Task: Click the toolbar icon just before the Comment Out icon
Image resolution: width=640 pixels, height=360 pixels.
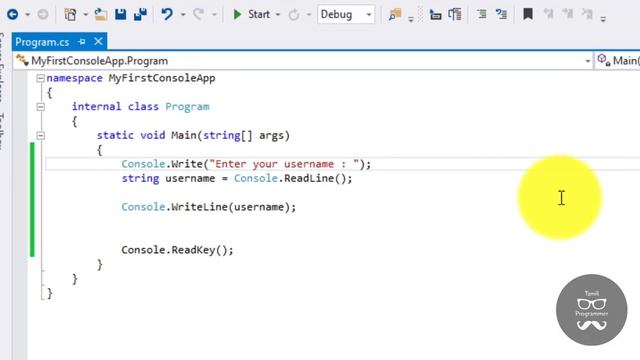Action: tap(455, 15)
